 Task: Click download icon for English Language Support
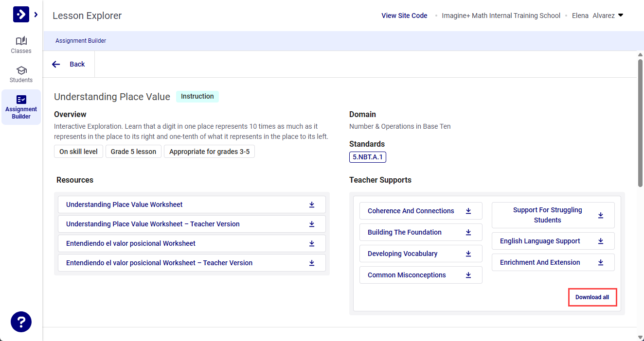pos(601,241)
